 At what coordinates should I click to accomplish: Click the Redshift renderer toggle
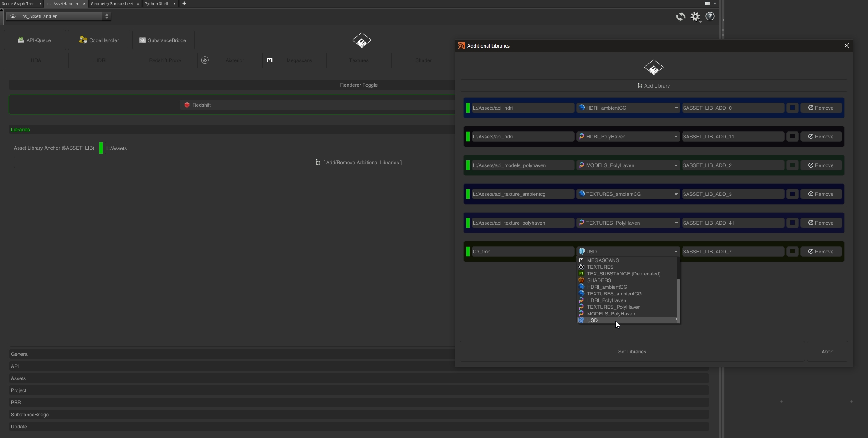click(198, 105)
